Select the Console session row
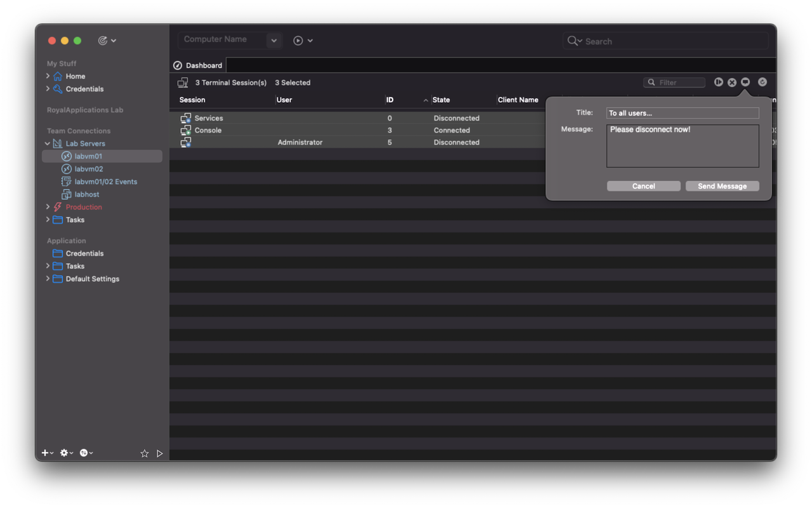Screen dimensions: 812x508 pos(207,130)
